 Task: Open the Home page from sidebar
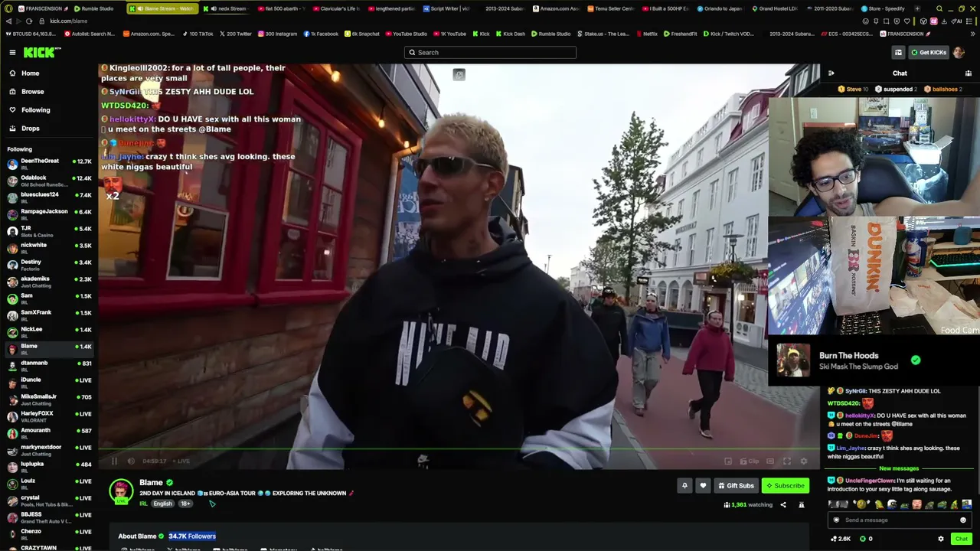(30, 73)
